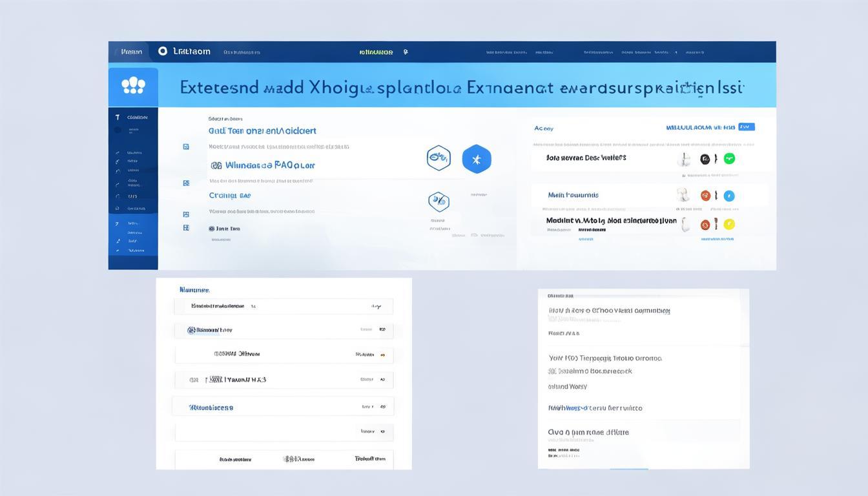Toggle the bottom small square checkbox beside list
Screen dimensions: 868x496
click(186, 227)
